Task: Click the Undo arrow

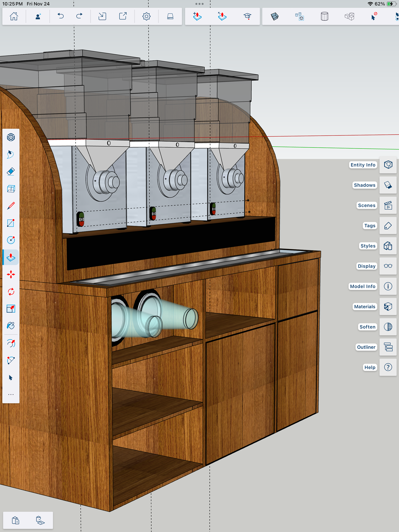Action: tap(61, 16)
